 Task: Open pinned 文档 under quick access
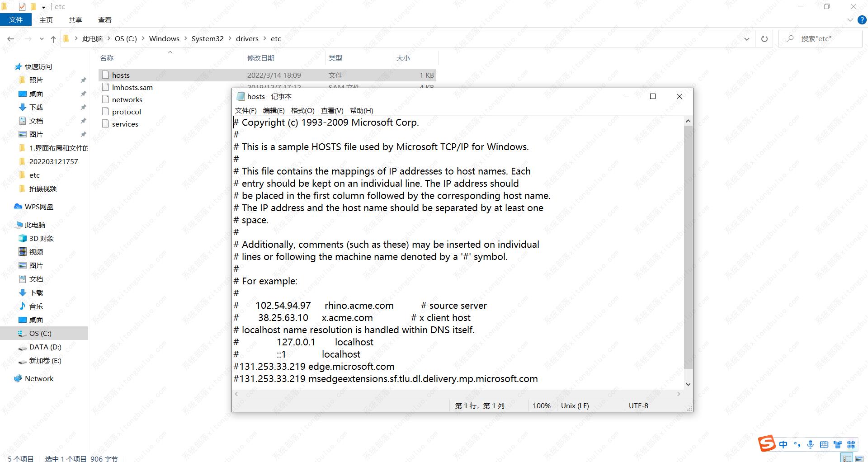tap(36, 121)
